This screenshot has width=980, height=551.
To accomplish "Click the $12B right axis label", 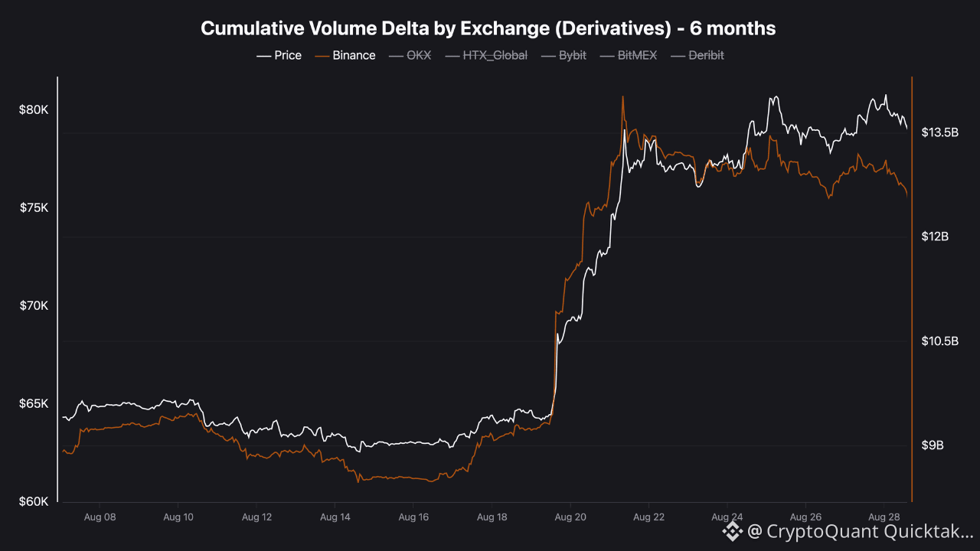I will click(x=936, y=237).
